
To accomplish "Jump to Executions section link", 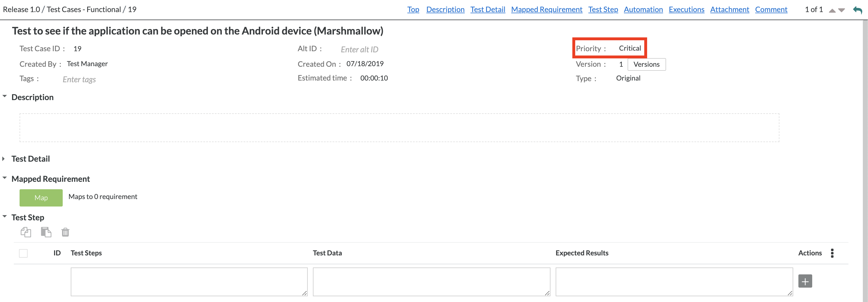I will tap(687, 9).
